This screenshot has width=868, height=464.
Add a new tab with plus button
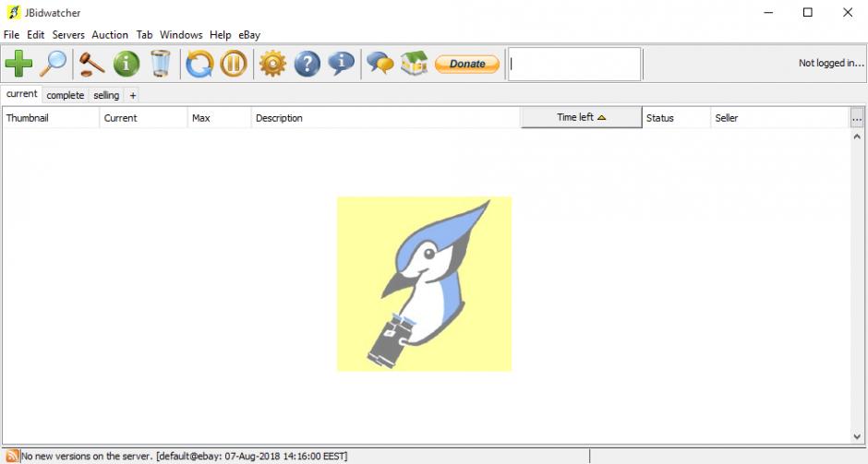(x=133, y=95)
